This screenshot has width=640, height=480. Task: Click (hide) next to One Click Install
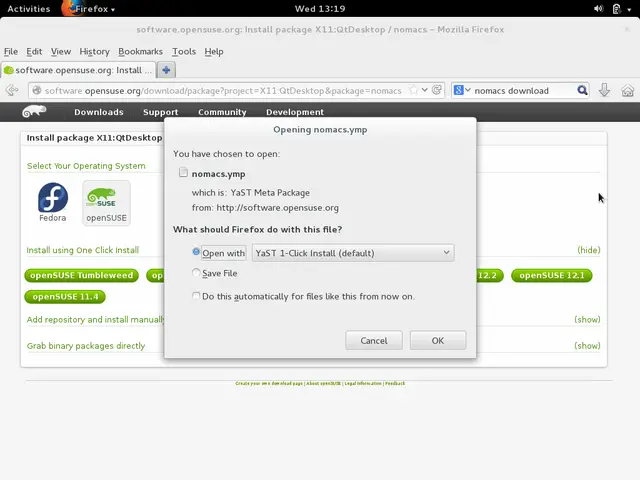point(589,250)
